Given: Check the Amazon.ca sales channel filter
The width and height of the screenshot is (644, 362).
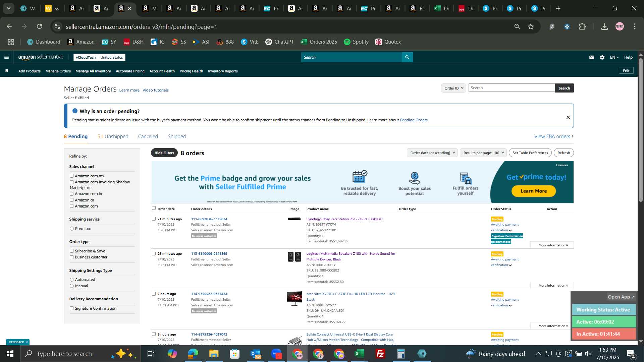Looking at the screenshot, I should (x=71, y=200).
